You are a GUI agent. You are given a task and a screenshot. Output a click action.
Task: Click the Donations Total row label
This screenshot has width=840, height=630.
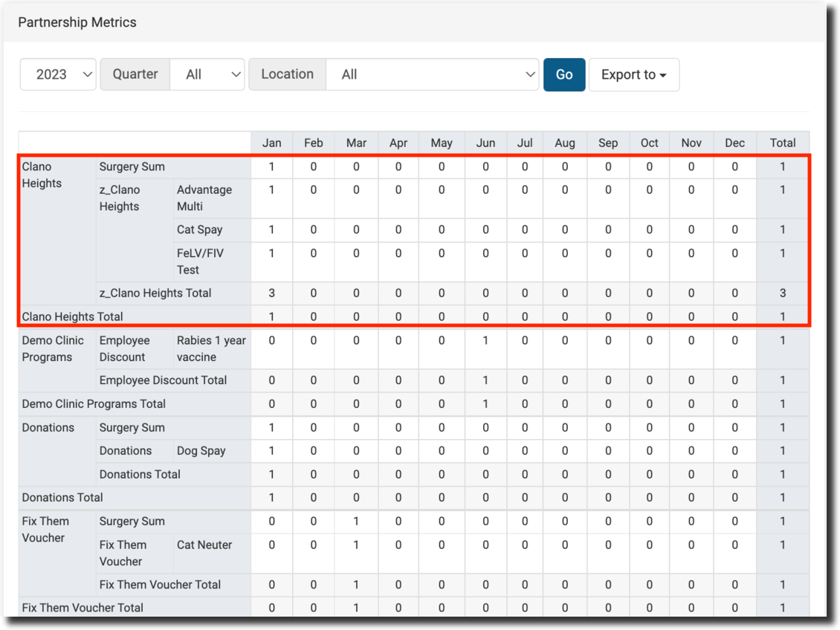click(x=62, y=498)
